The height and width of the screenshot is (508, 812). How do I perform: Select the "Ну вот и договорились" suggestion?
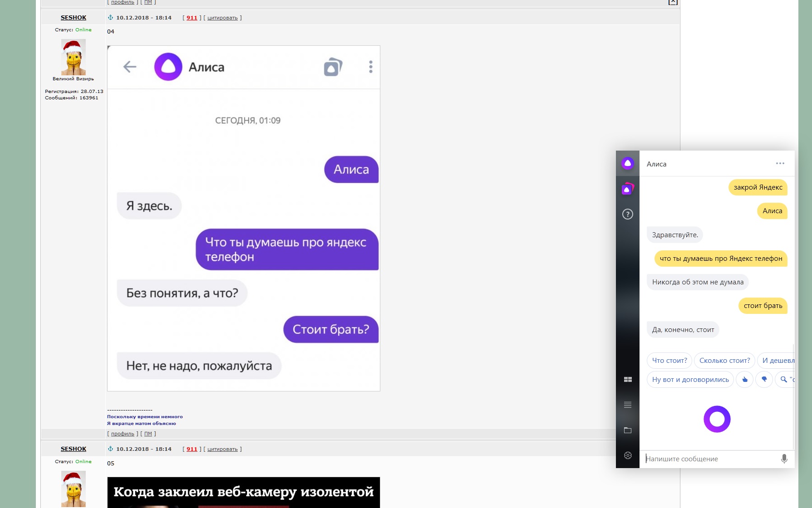[x=690, y=380]
